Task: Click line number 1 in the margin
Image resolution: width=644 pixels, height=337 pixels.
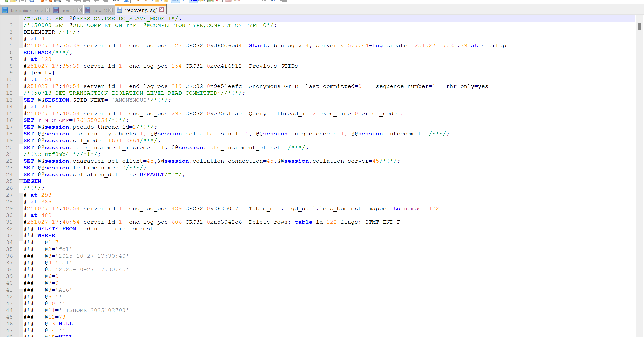Action: 11,18
